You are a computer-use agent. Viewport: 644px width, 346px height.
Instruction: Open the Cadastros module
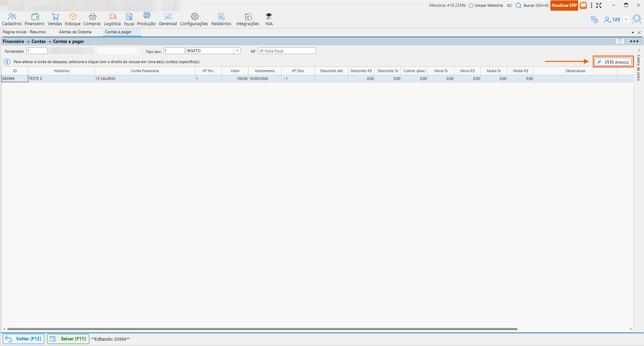point(12,19)
